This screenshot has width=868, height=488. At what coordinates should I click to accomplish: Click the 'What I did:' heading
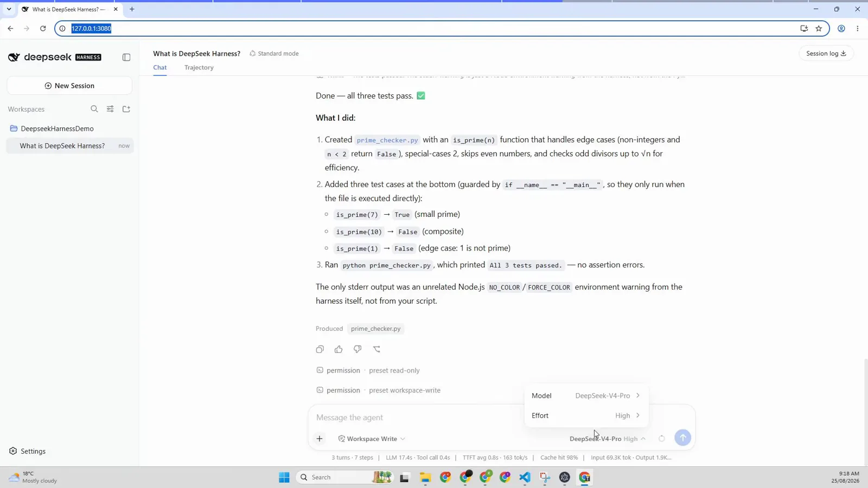click(x=336, y=118)
